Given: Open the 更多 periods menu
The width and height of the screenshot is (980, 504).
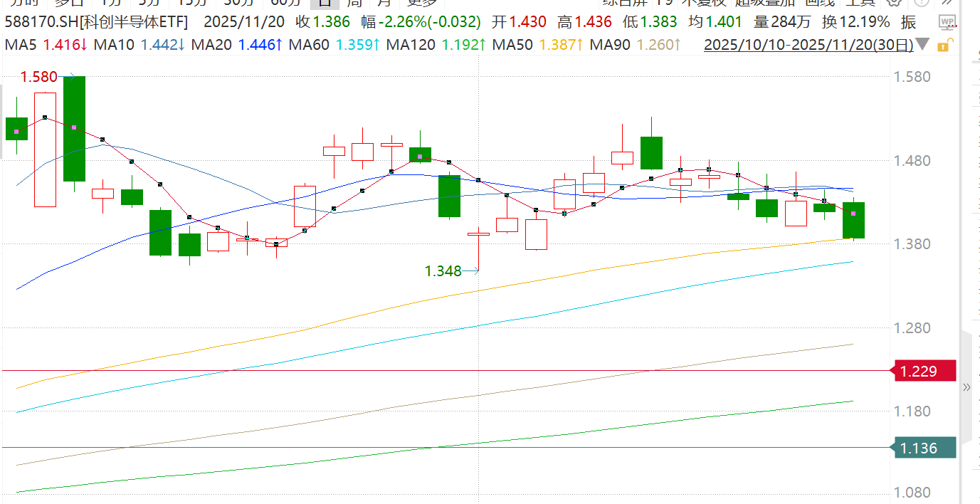Looking at the screenshot, I should tap(421, 2).
